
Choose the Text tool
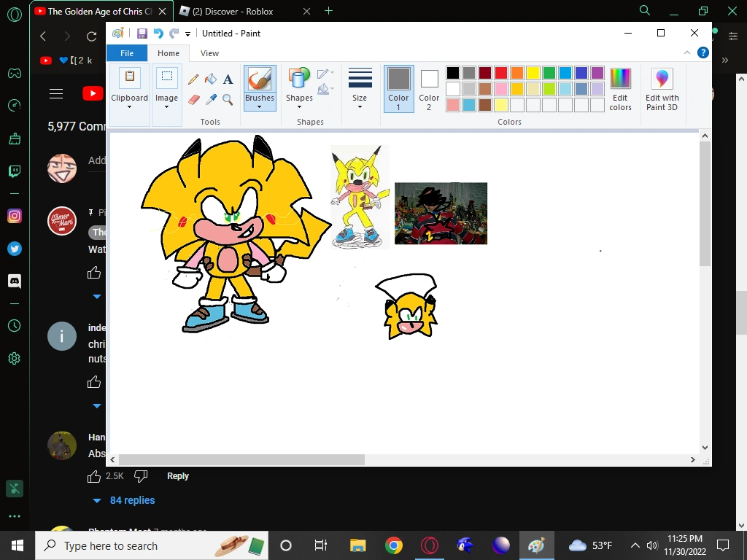pos(228,79)
